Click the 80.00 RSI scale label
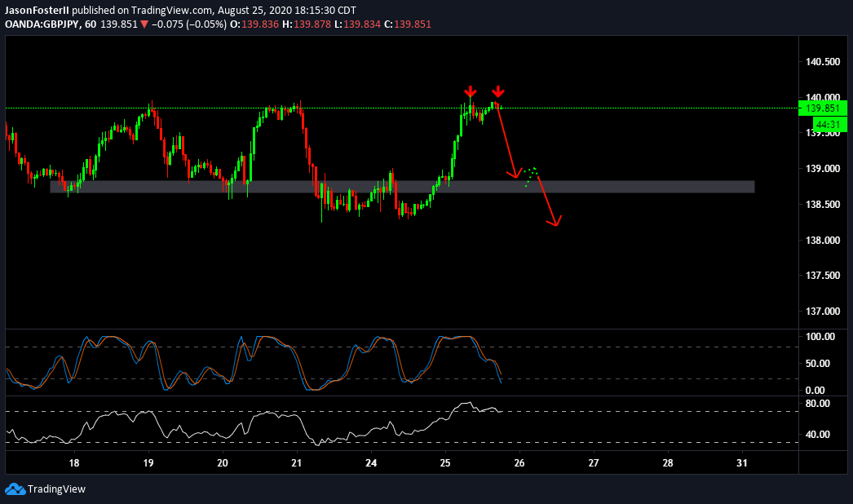This screenshot has height=504, width=853. coord(818,404)
